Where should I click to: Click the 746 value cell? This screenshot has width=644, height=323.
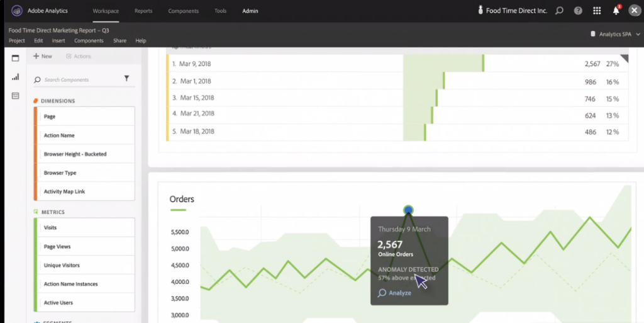[x=590, y=99]
